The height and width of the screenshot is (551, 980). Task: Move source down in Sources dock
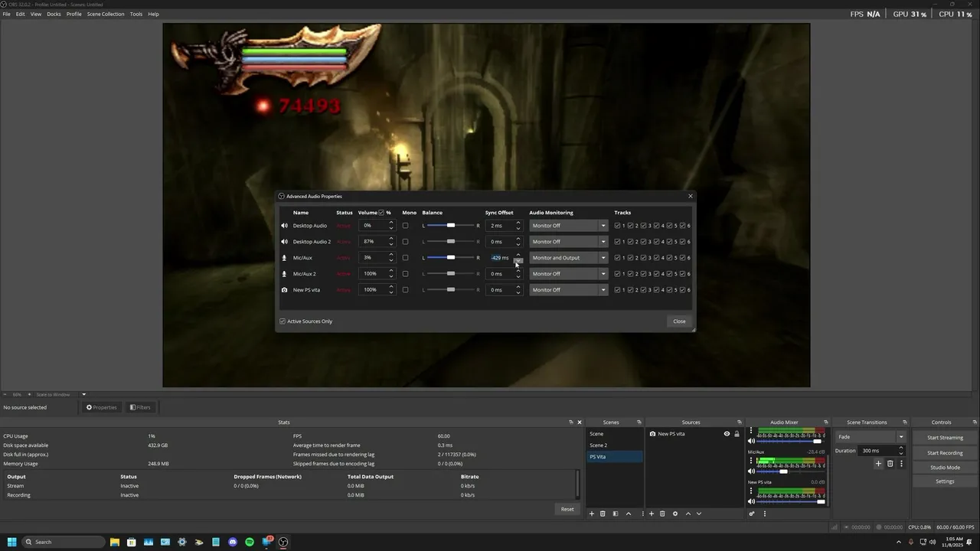click(x=698, y=514)
